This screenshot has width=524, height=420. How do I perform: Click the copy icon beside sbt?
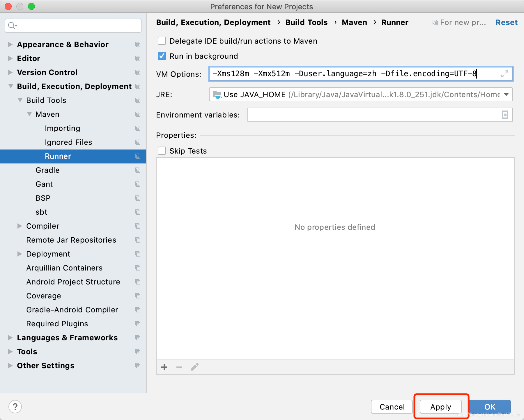coord(138,212)
